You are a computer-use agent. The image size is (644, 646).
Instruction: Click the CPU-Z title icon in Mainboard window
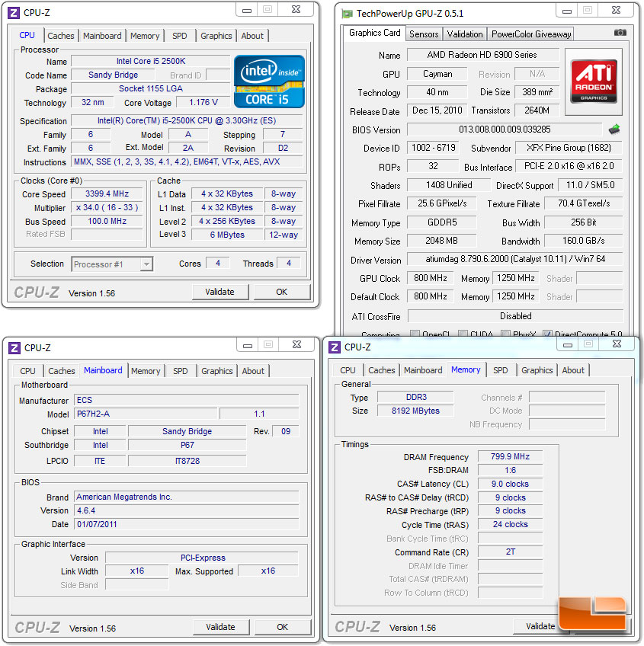[x=14, y=348]
